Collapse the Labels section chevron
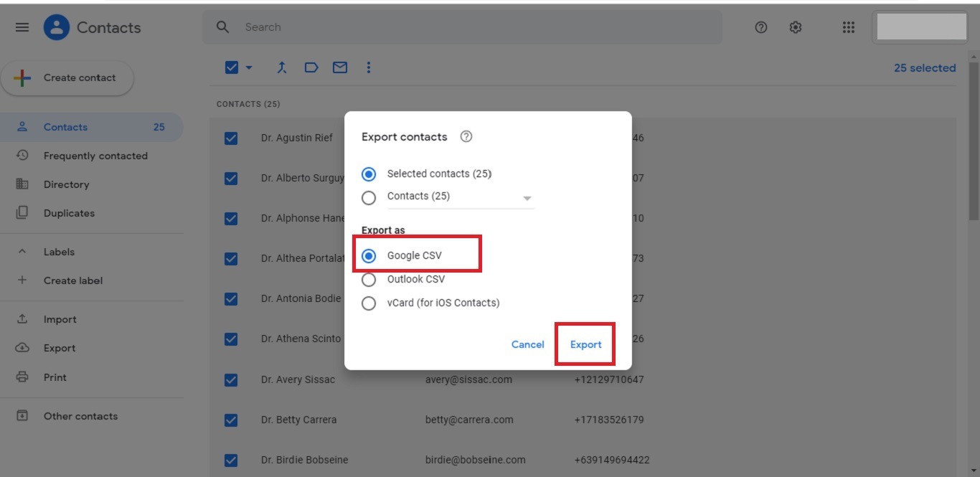The width and height of the screenshot is (980, 477). (22, 252)
